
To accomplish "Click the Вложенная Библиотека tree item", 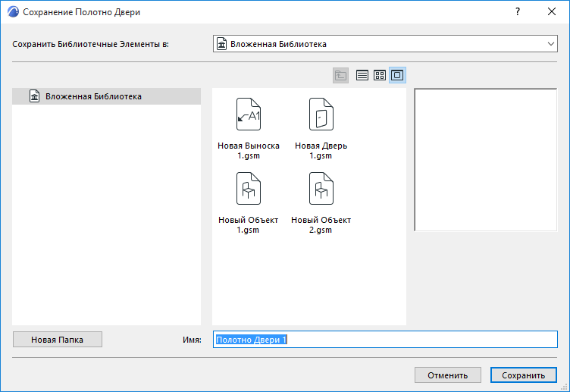I will pos(107,96).
